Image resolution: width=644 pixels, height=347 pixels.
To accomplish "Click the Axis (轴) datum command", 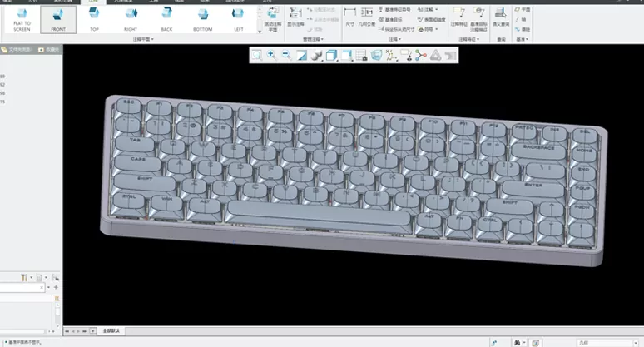I will [520, 19].
